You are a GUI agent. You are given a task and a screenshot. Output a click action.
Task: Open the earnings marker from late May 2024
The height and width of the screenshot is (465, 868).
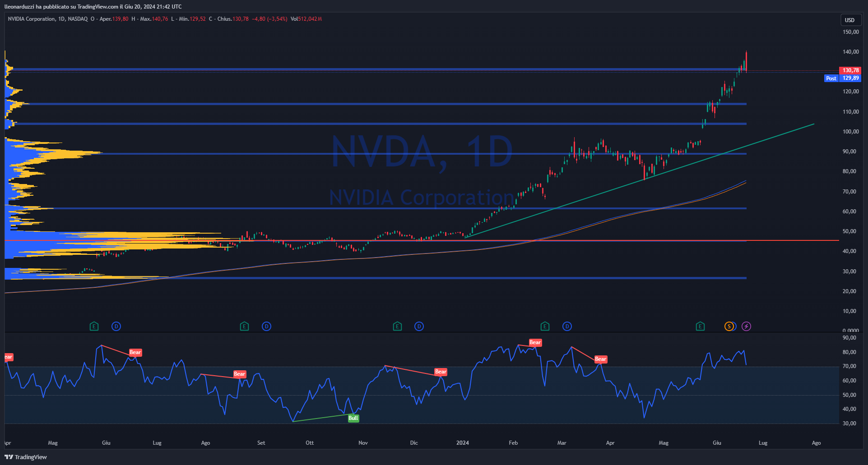[x=700, y=326]
